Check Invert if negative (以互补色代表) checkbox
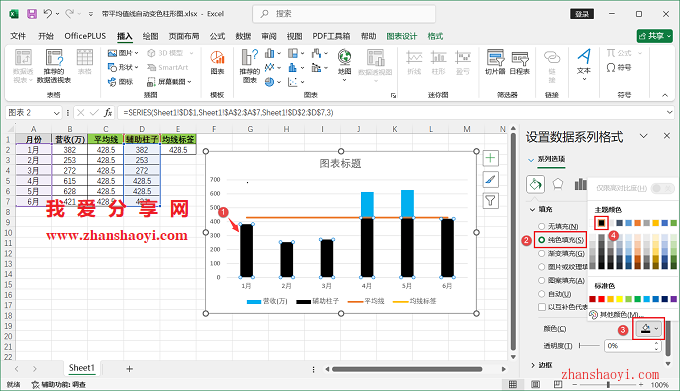Screen dimensions: 680x391 tap(542, 307)
